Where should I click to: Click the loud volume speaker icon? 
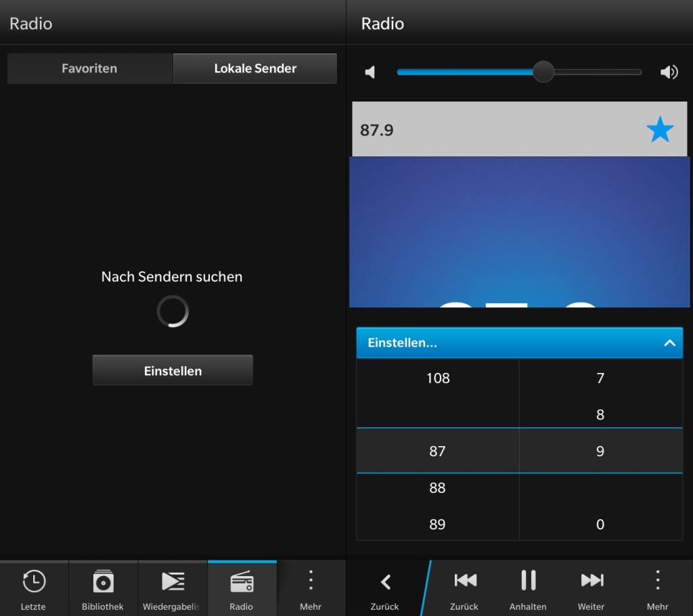coord(669,72)
